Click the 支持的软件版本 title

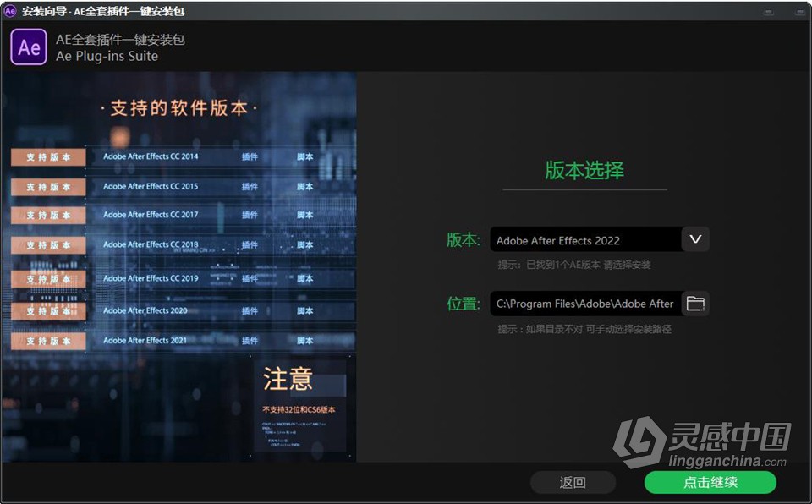click(x=179, y=107)
